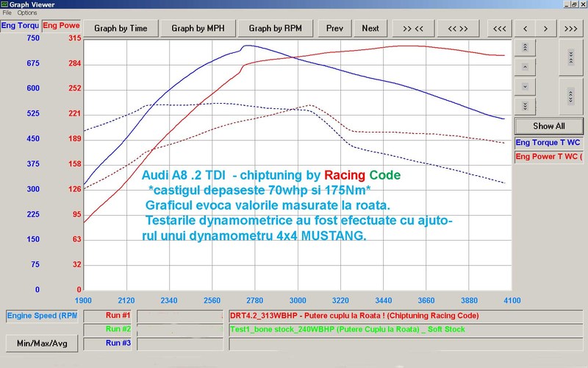Click the '3000' RPM axis label
This screenshot has width=588, height=368.
[x=298, y=300]
